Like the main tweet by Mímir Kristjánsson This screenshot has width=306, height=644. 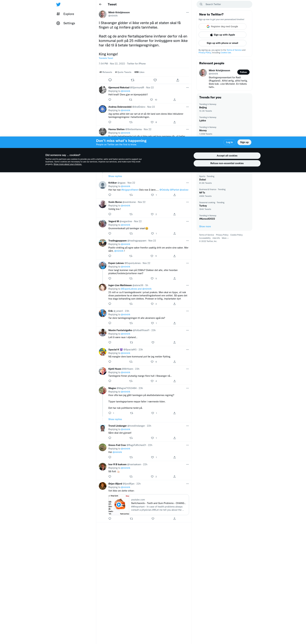point(155,80)
